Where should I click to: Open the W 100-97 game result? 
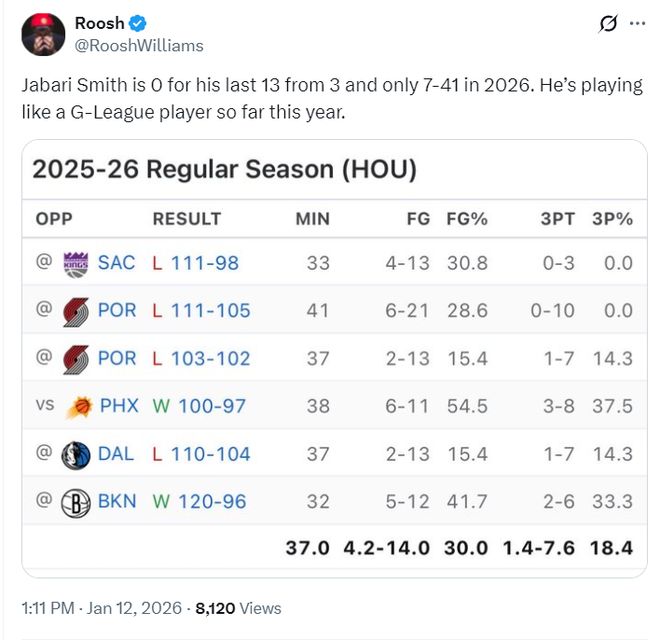198,407
